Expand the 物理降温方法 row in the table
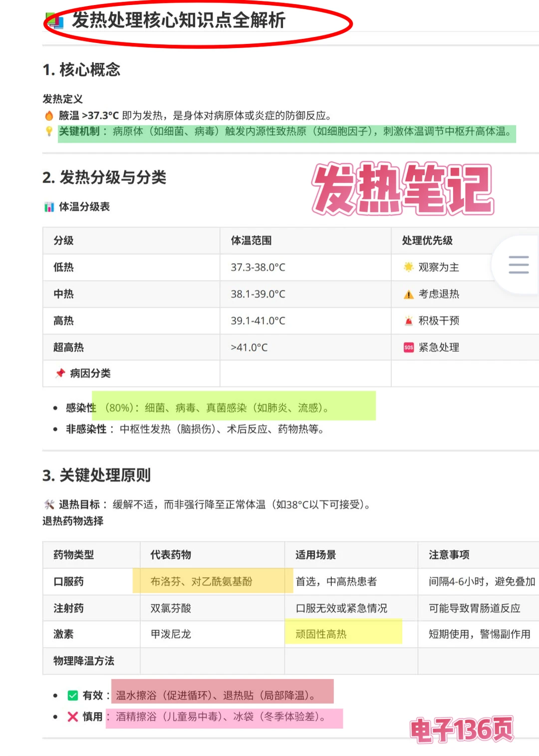Image resolution: width=539 pixels, height=756 pixels. point(84,660)
